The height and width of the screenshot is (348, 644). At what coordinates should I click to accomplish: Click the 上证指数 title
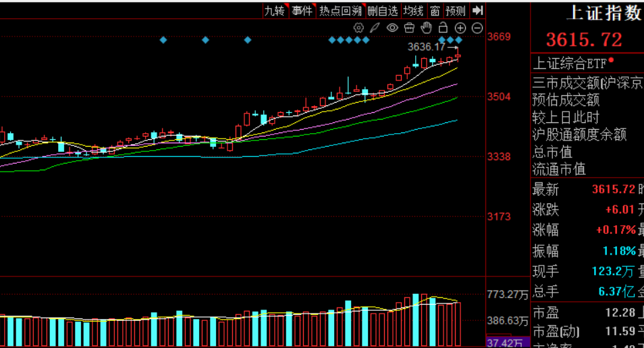click(x=605, y=13)
